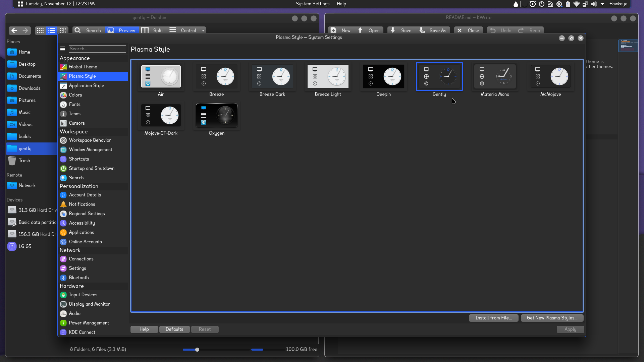This screenshot has width=644, height=362.
Task: Click the Reset button
Action: [x=205, y=329]
